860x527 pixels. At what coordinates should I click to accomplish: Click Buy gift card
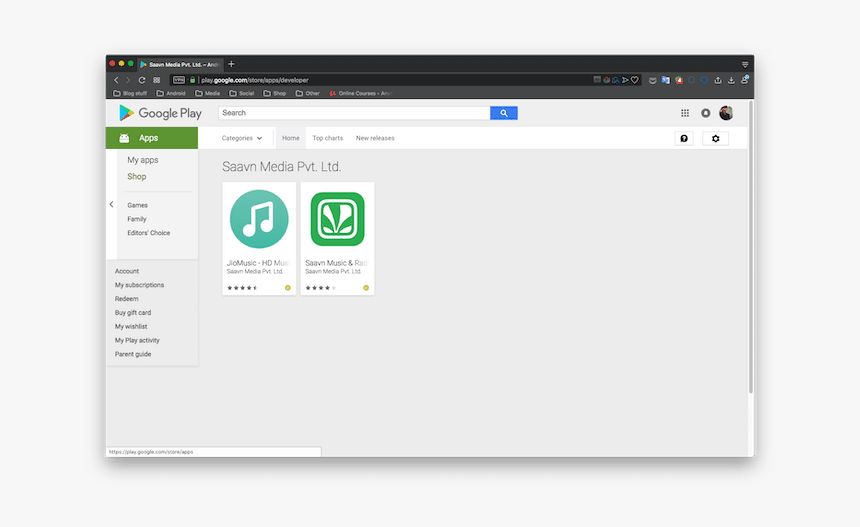tap(133, 313)
